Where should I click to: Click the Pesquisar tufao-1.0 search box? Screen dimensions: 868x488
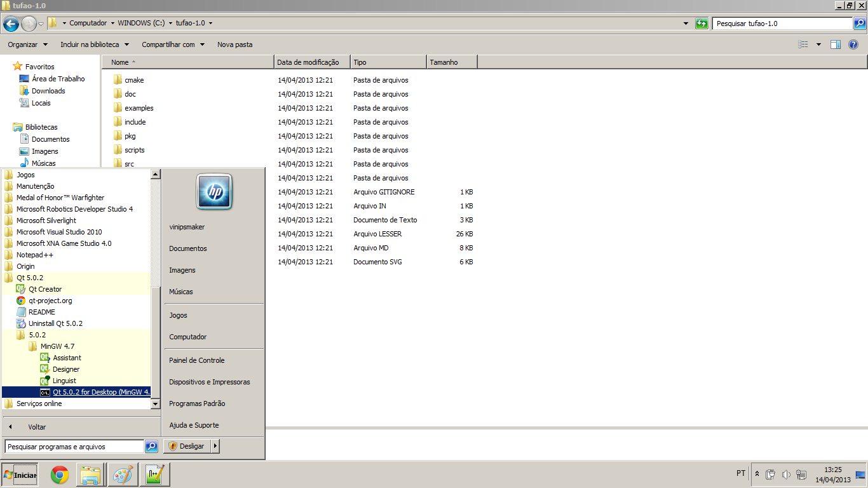click(x=782, y=24)
